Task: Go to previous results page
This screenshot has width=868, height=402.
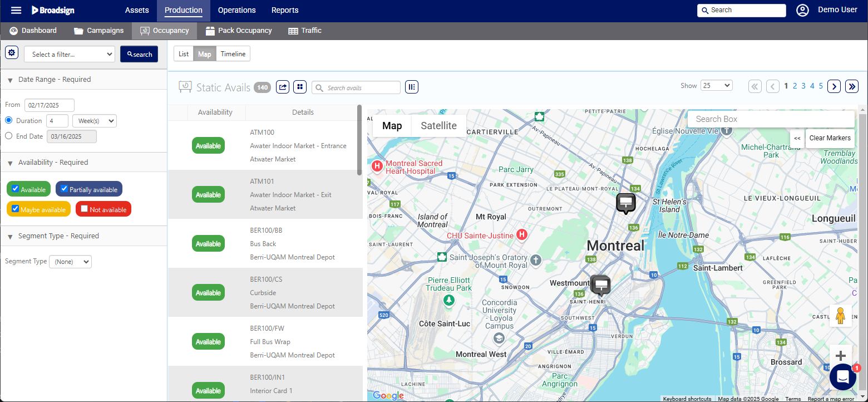Action: click(773, 86)
